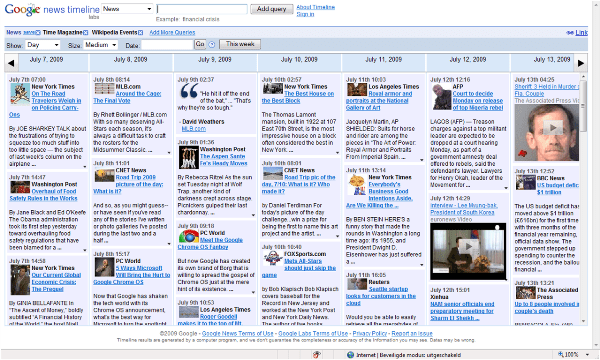Screen dimensions: 600x360
Task: Click the Privacy Policy footer link
Action: coord(370,334)
